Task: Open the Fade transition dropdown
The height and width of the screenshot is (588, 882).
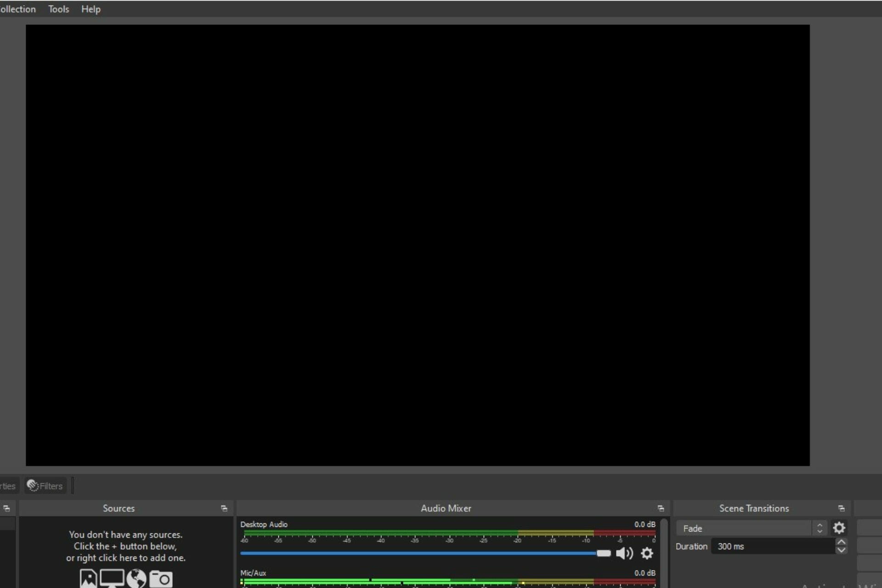Action: [x=752, y=528]
